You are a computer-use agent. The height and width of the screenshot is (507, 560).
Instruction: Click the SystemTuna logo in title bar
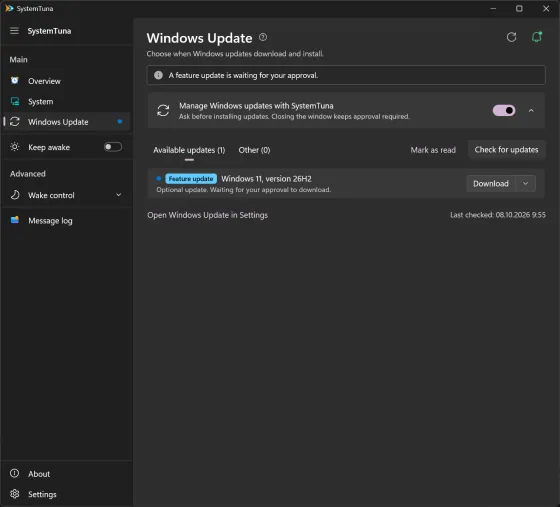(9, 8)
